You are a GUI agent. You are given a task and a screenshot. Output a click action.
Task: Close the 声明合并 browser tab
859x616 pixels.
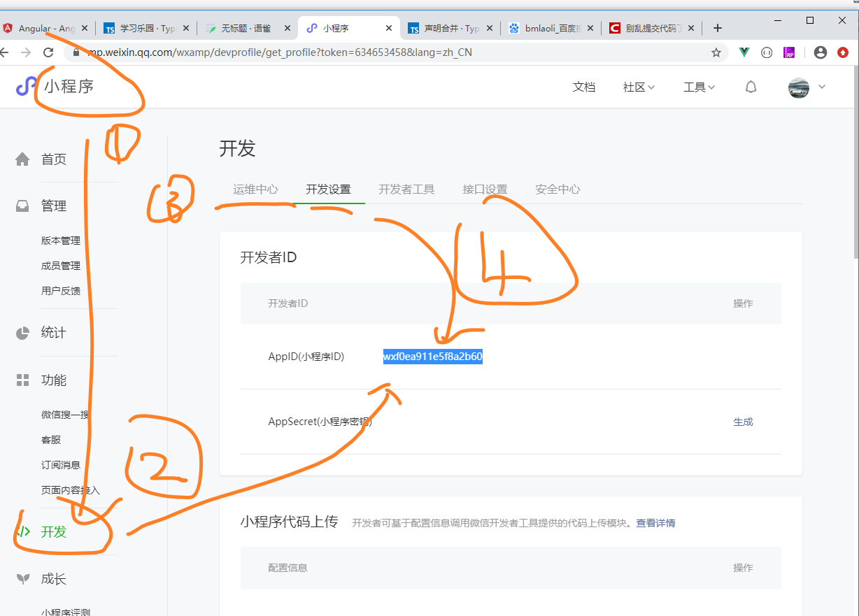[489, 28]
